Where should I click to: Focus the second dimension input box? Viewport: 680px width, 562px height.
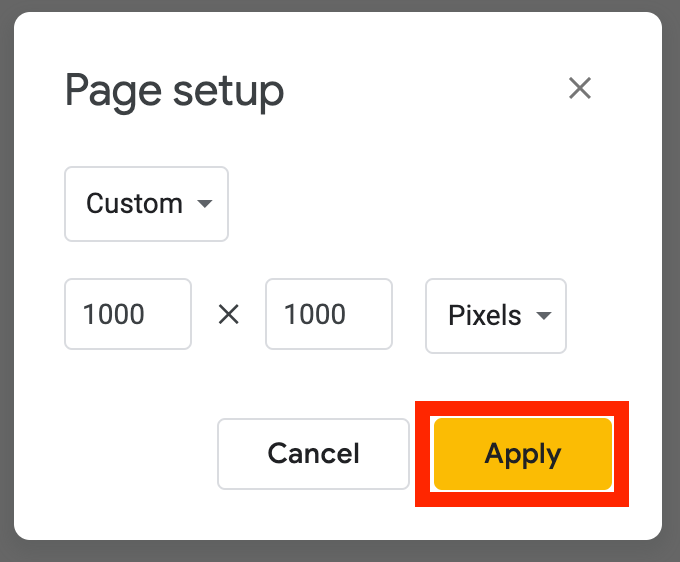point(328,315)
